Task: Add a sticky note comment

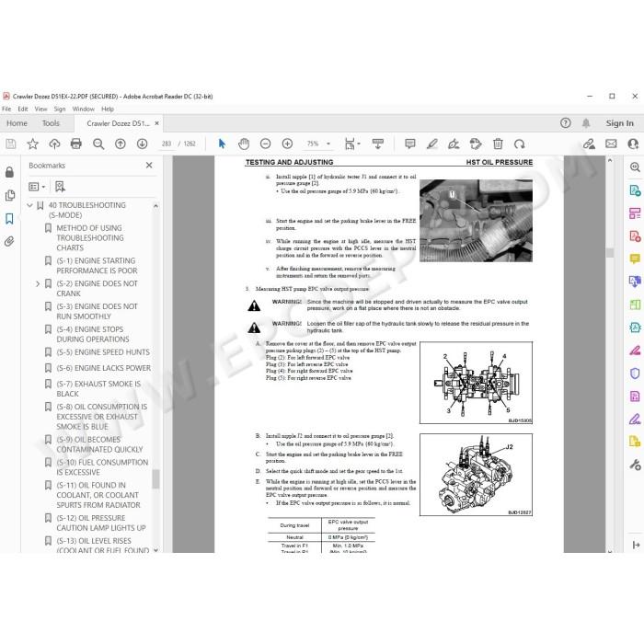Action: 409,144
